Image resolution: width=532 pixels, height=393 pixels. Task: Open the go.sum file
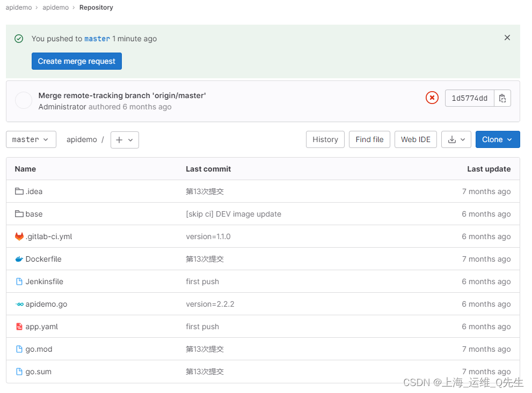(38, 372)
